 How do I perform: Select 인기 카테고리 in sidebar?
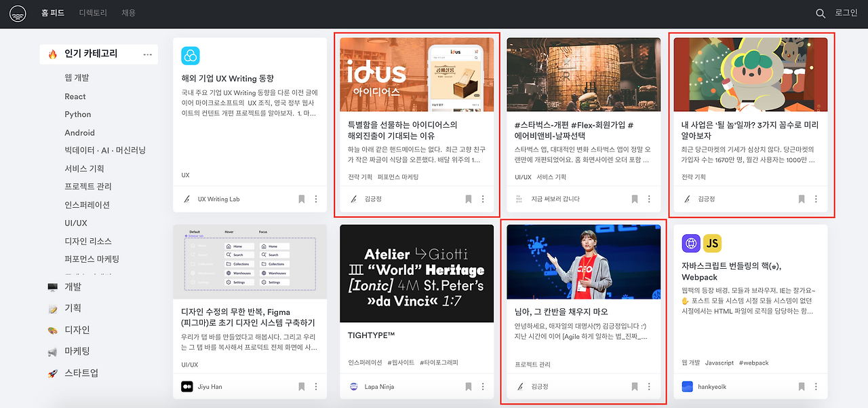(91, 54)
